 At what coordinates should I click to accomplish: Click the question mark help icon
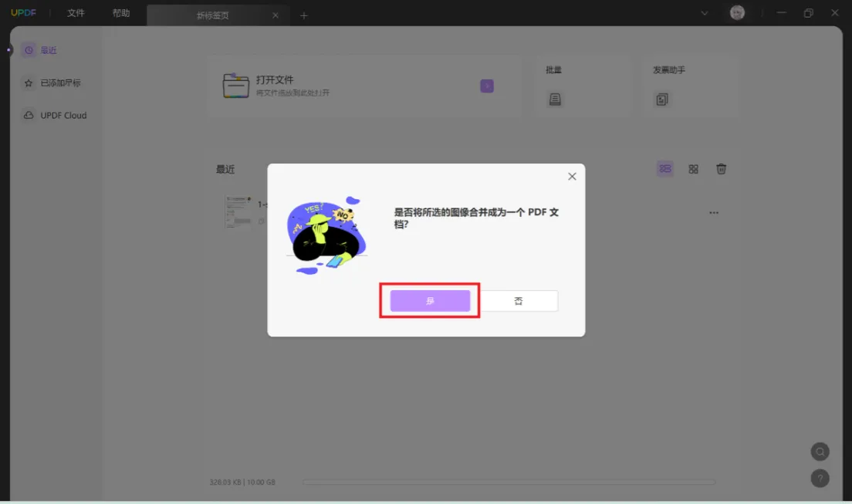820,479
